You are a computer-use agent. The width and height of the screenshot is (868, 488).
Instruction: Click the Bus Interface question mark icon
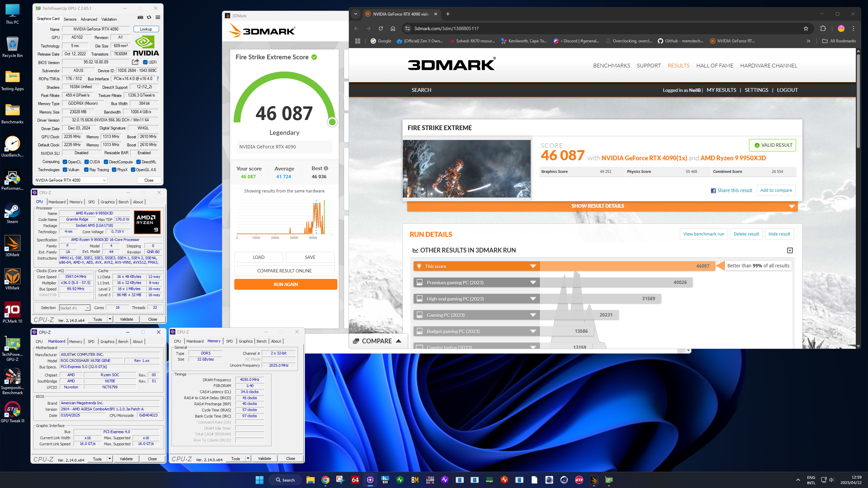coord(158,79)
